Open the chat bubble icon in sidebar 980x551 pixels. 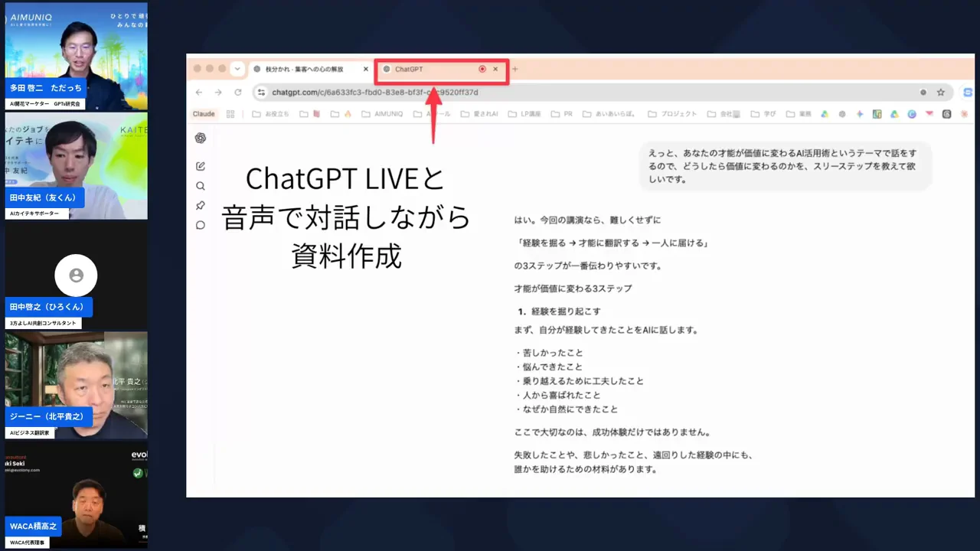coord(201,225)
